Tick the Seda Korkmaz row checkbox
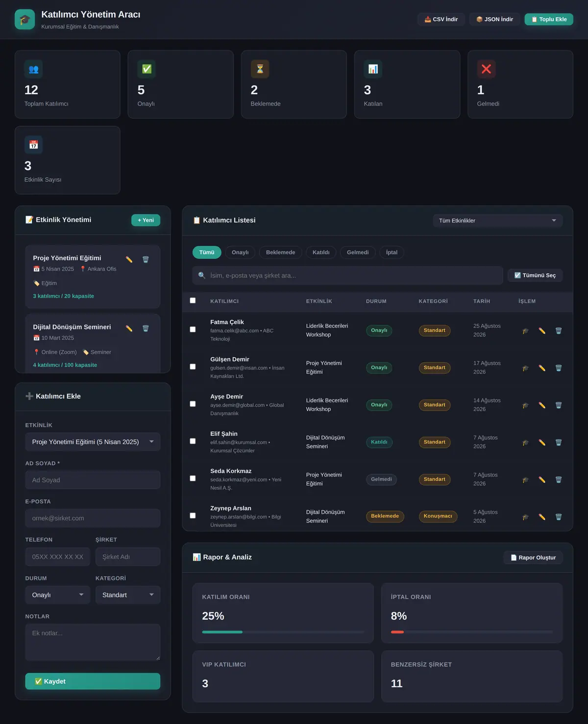 193,478
